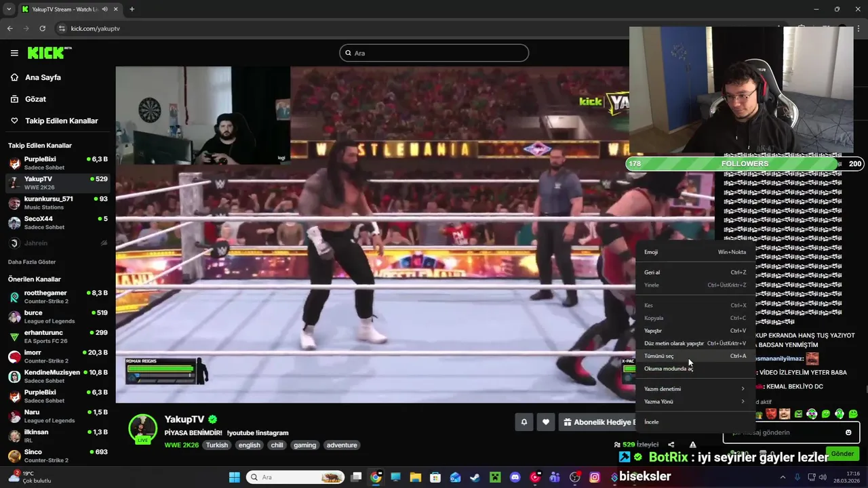Open Naru channel in sidebar
Image resolution: width=868 pixels, height=488 pixels.
pos(58,416)
